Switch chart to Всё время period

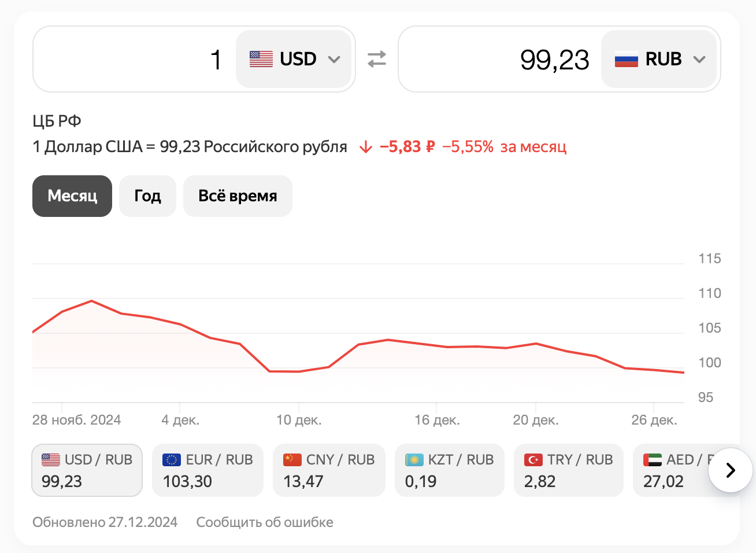pyautogui.click(x=238, y=196)
